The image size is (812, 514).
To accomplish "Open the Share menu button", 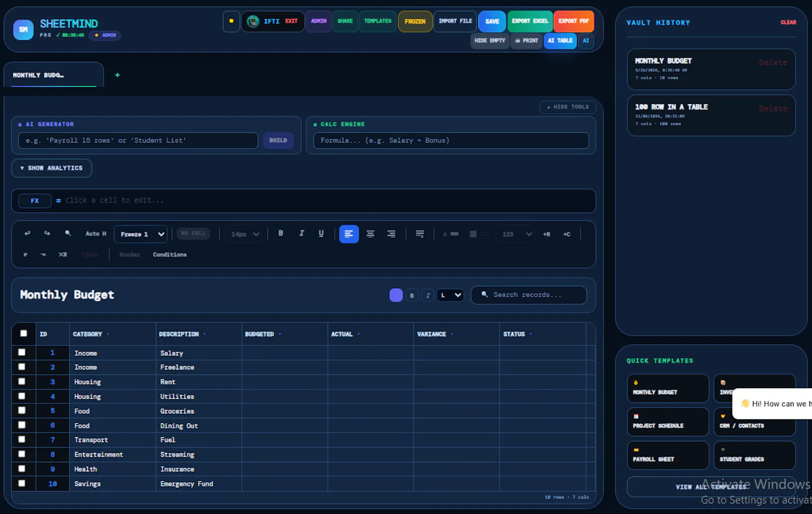I will [345, 21].
